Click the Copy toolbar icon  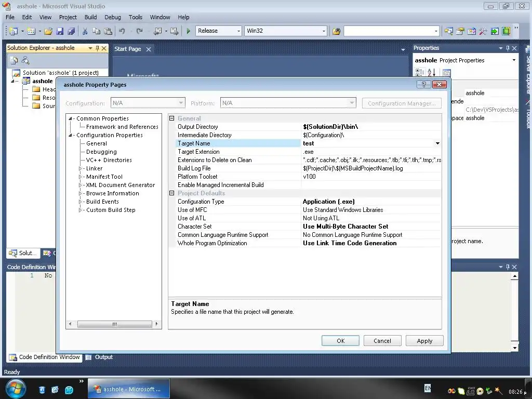96,31
